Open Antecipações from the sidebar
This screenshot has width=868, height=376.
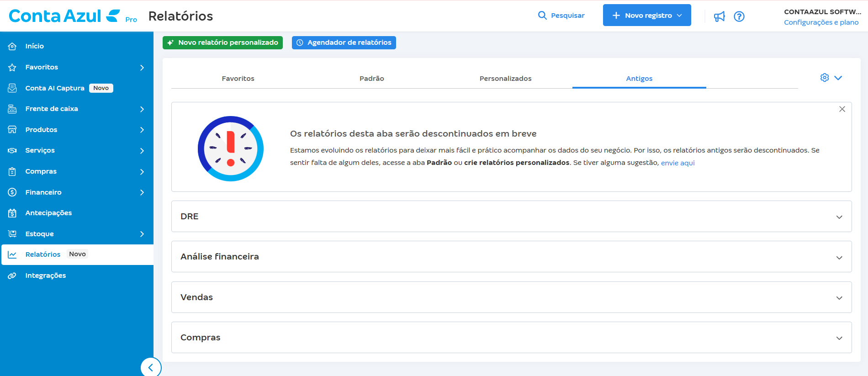(48, 213)
